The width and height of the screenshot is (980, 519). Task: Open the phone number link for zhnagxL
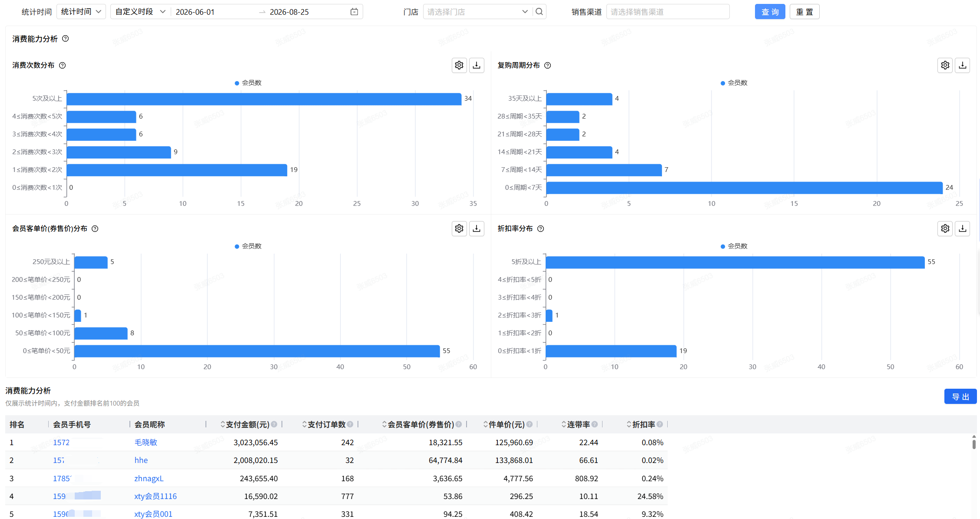[x=62, y=478]
